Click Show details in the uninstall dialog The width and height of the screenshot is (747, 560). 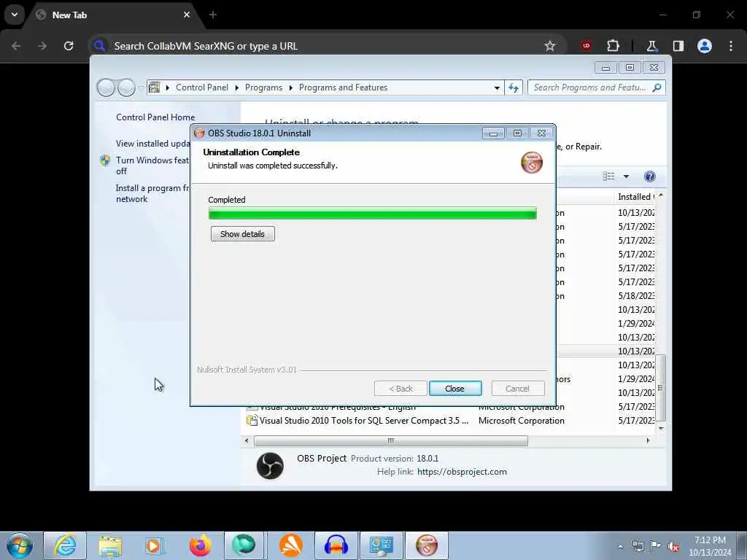point(242,234)
